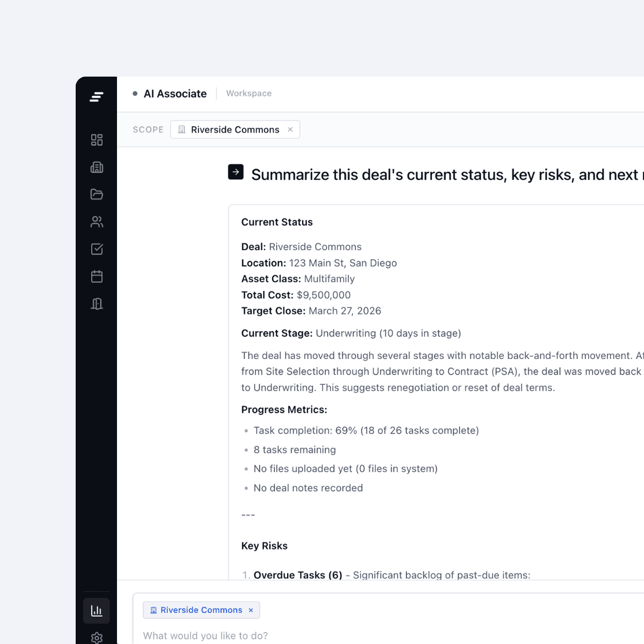The width and height of the screenshot is (644, 644).
Task: Remove Riverside Commons from the scope bar
Action: pos(290,129)
